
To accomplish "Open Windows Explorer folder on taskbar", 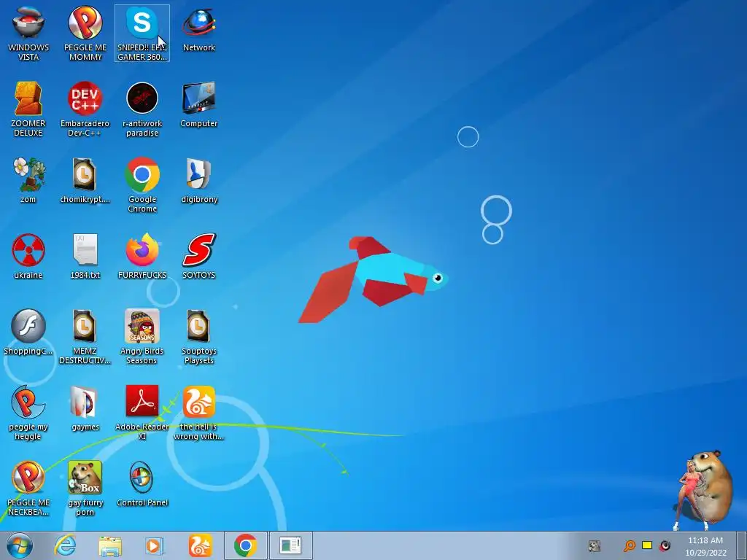I will [110, 545].
